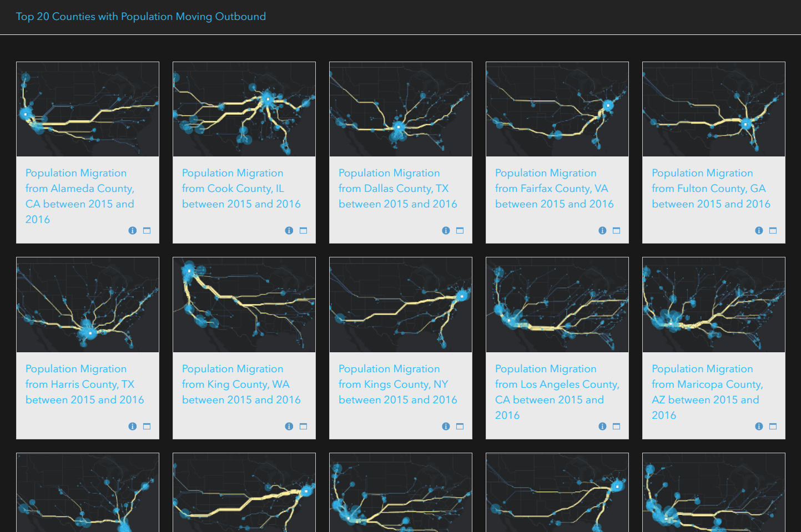
Task: Click Population Migration from King County, WA title
Action: pos(241,384)
